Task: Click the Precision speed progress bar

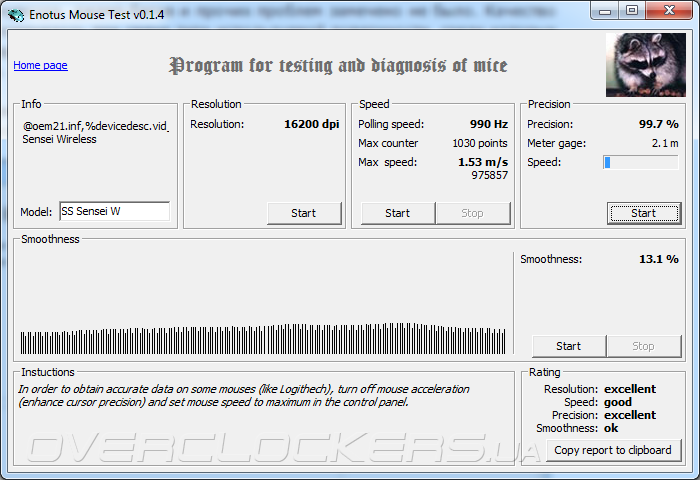Action: pos(641,162)
